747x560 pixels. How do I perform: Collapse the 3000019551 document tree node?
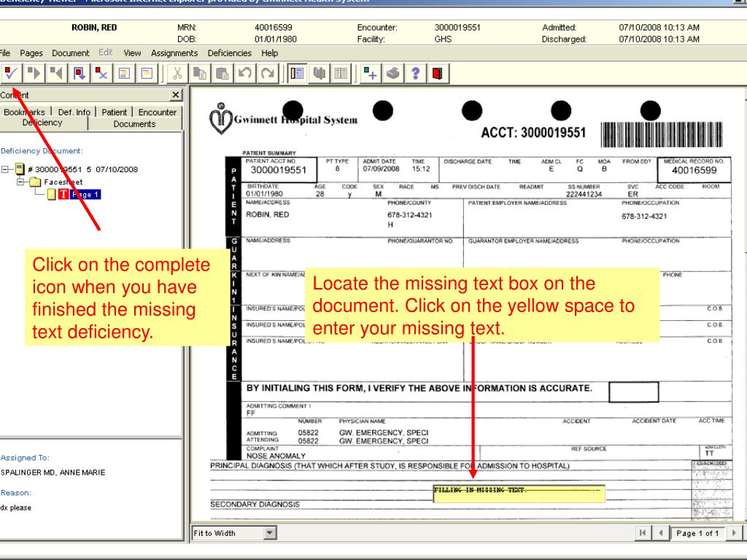5,169
